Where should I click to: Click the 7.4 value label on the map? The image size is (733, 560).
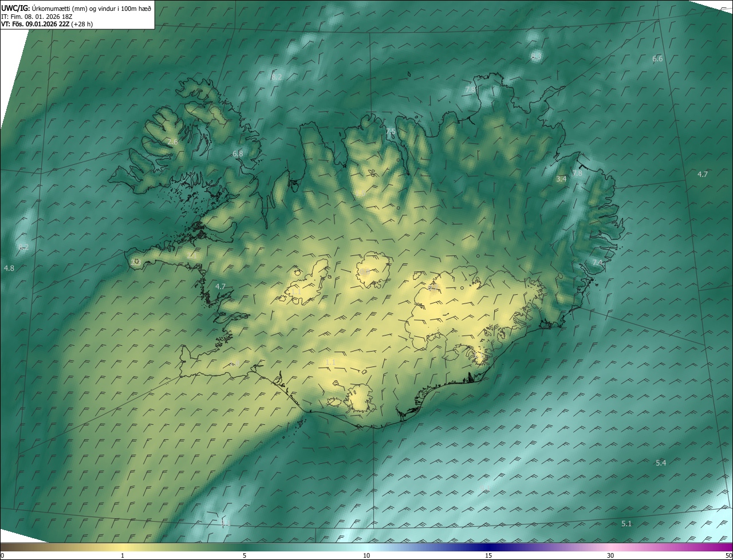pyautogui.click(x=597, y=263)
